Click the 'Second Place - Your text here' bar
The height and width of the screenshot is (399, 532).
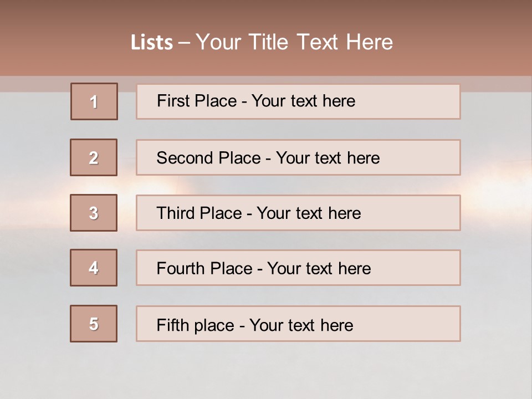[298, 157]
